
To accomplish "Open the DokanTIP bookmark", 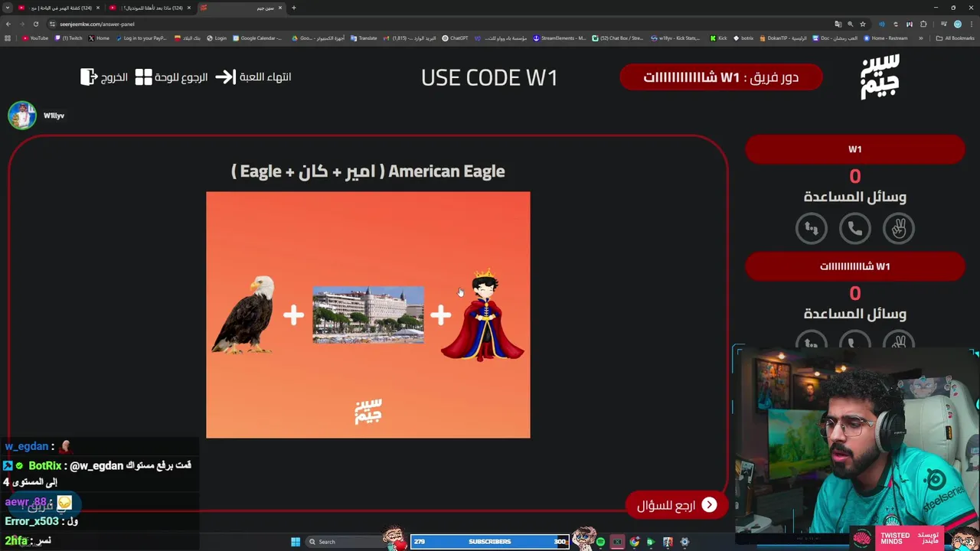I will tap(783, 37).
